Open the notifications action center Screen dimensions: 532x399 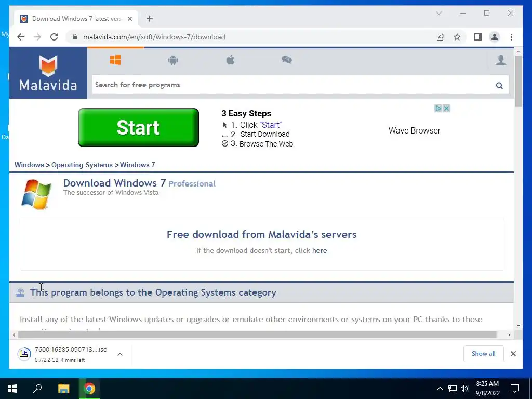coord(515,389)
